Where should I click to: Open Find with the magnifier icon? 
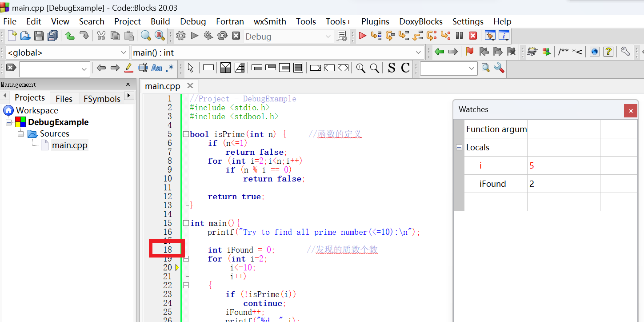click(x=146, y=36)
